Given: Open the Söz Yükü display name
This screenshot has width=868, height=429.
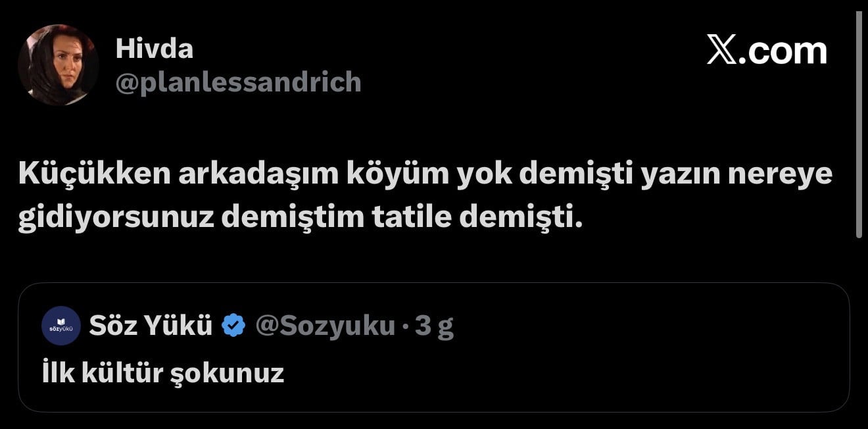Looking at the screenshot, I should (151, 326).
